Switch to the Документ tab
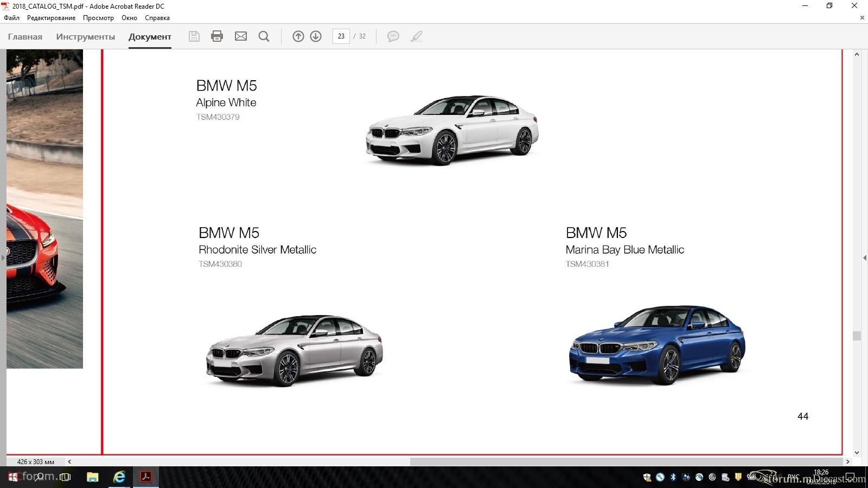 (150, 36)
